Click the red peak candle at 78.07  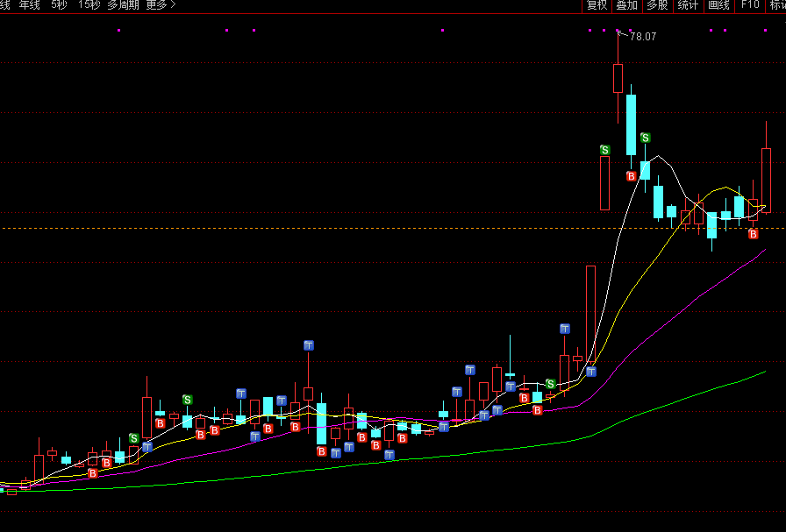618,78
